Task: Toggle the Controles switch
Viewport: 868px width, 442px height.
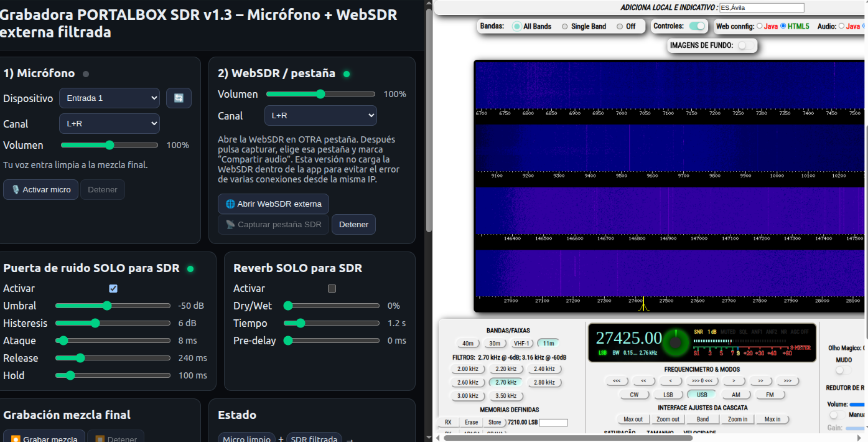Action: click(x=698, y=26)
